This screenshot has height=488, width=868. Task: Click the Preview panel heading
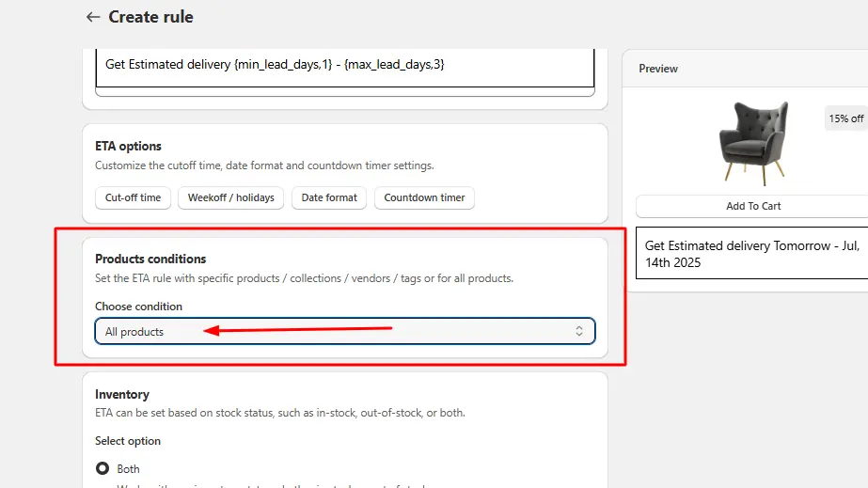658,69
